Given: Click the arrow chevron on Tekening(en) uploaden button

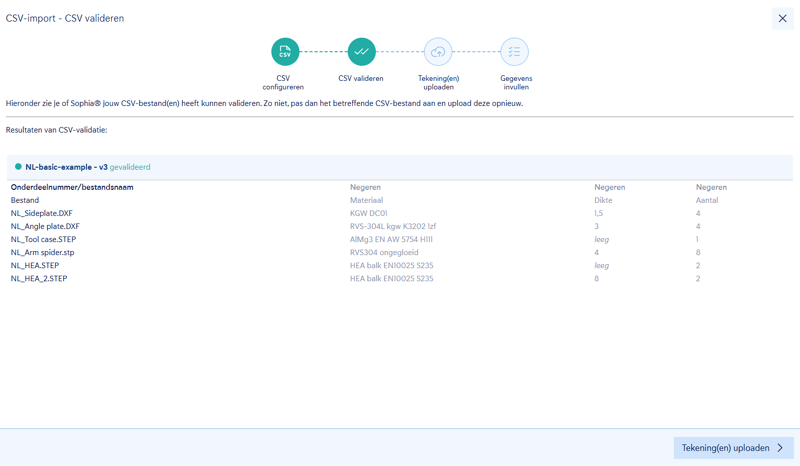Looking at the screenshot, I should (x=780, y=448).
